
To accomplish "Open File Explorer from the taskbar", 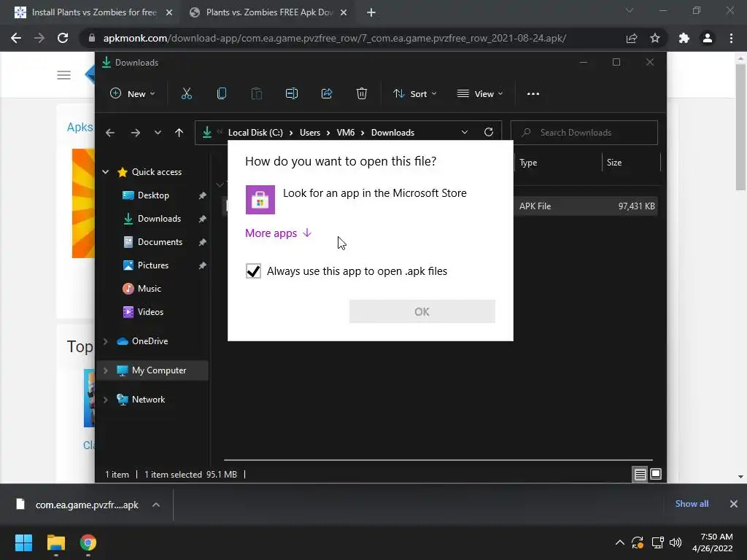I will pyautogui.click(x=55, y=542).
